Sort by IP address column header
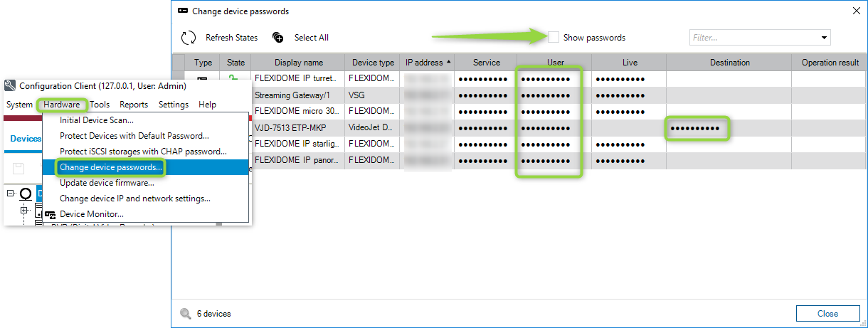 coord(428,63)
